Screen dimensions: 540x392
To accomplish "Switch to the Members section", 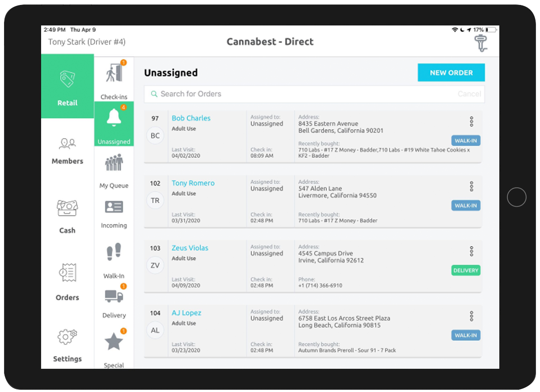I will coord(67,150).
